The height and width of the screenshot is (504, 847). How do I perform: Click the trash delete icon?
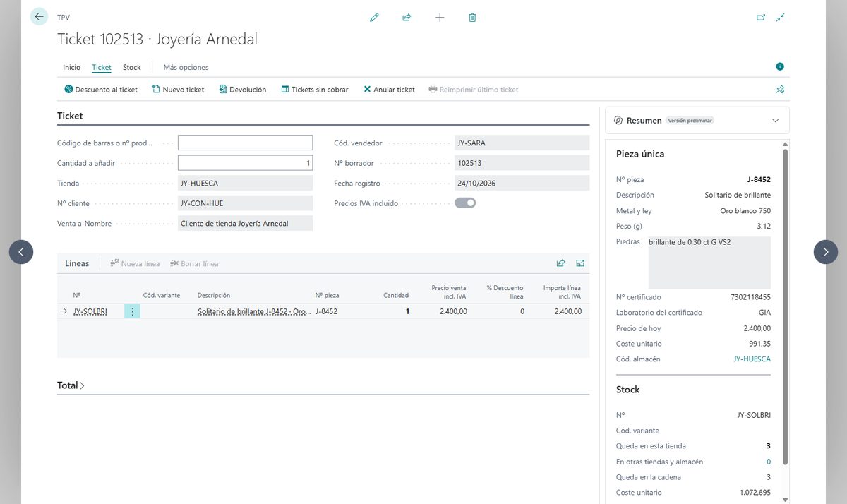pyautogui.click(x=472, y=18)
